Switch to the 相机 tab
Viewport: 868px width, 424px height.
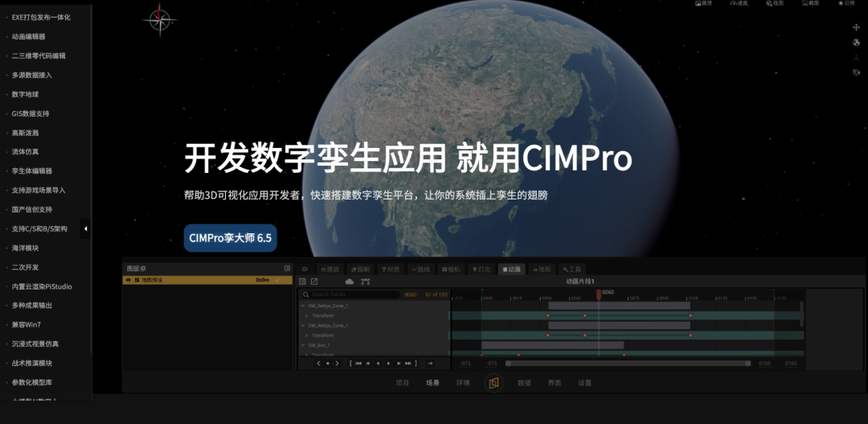pyautogui.click(x=451, y=270)
